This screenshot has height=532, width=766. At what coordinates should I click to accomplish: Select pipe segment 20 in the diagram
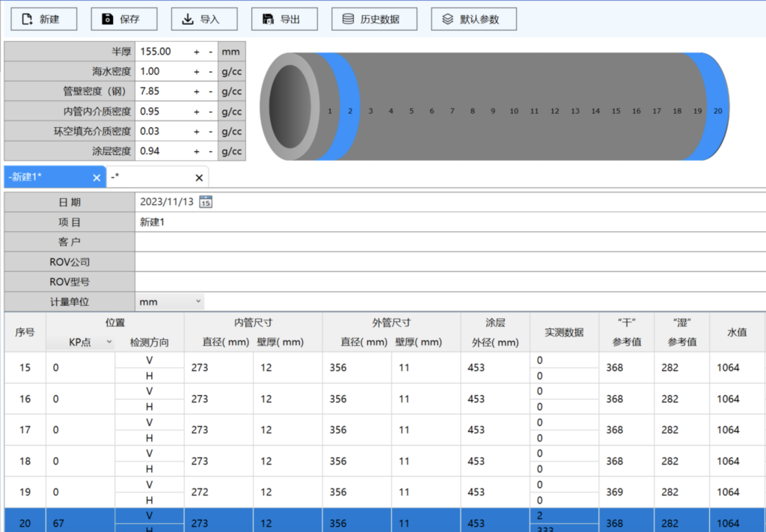(x=717, y=111)
